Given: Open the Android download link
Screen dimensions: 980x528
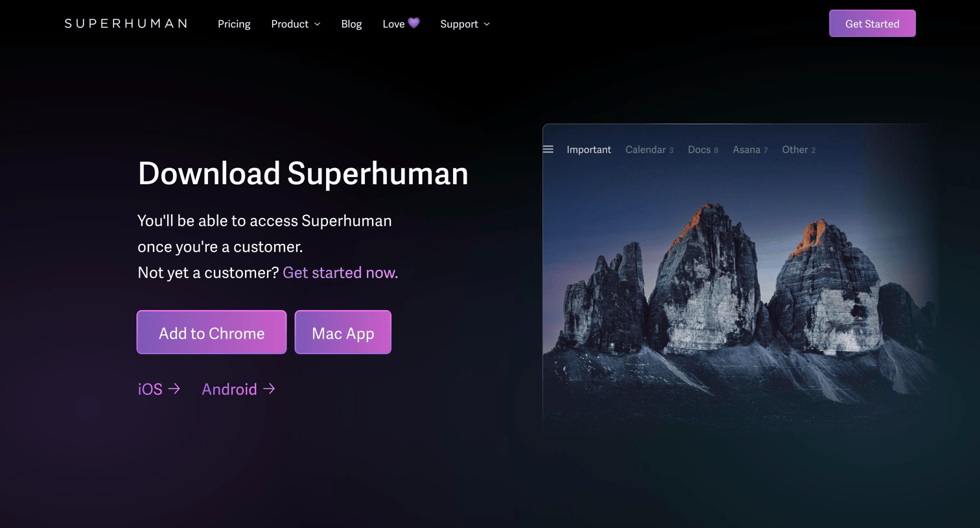Looking at the screenshot, I should [x=239, y=389].
